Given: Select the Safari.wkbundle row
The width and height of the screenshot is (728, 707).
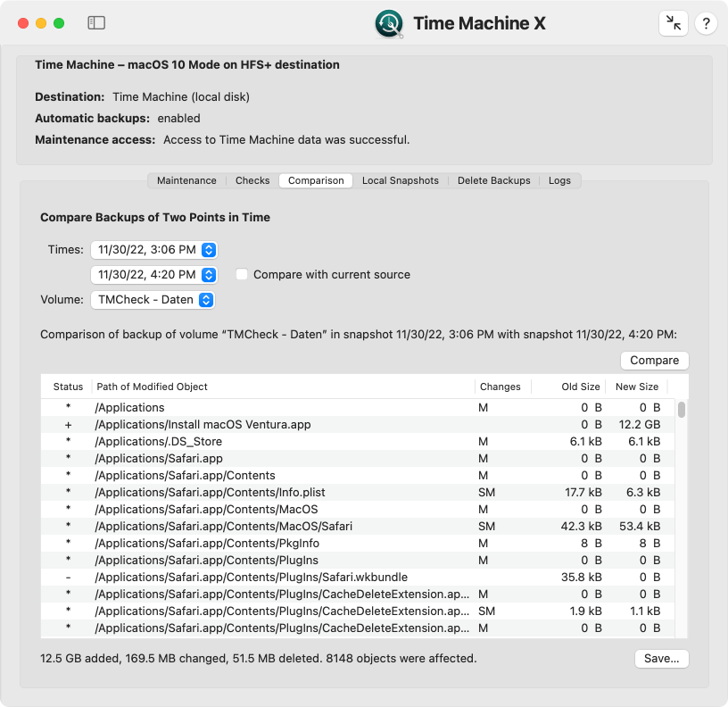Looking at the screenshot, I should pos(358,578).
